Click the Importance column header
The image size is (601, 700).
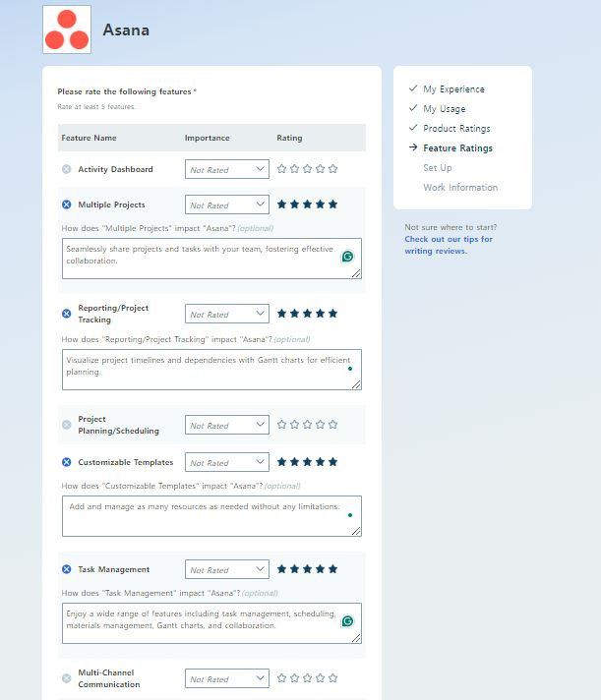point(208,138)
